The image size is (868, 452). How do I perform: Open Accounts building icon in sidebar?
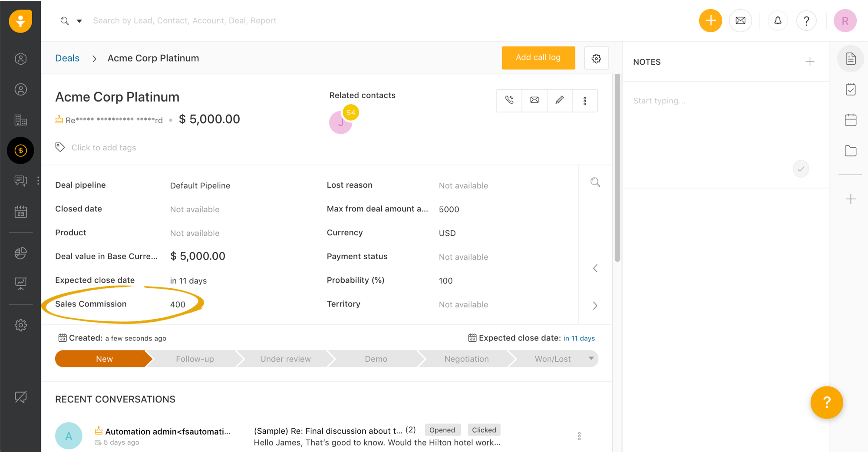coord(20,120)
